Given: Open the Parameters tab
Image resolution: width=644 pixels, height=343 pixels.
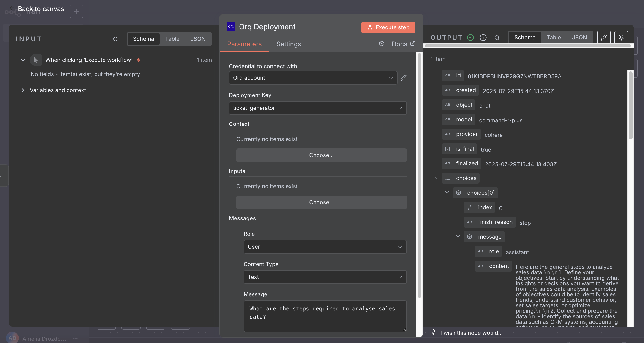Looking at the screenshot, I should click(244, 44).
